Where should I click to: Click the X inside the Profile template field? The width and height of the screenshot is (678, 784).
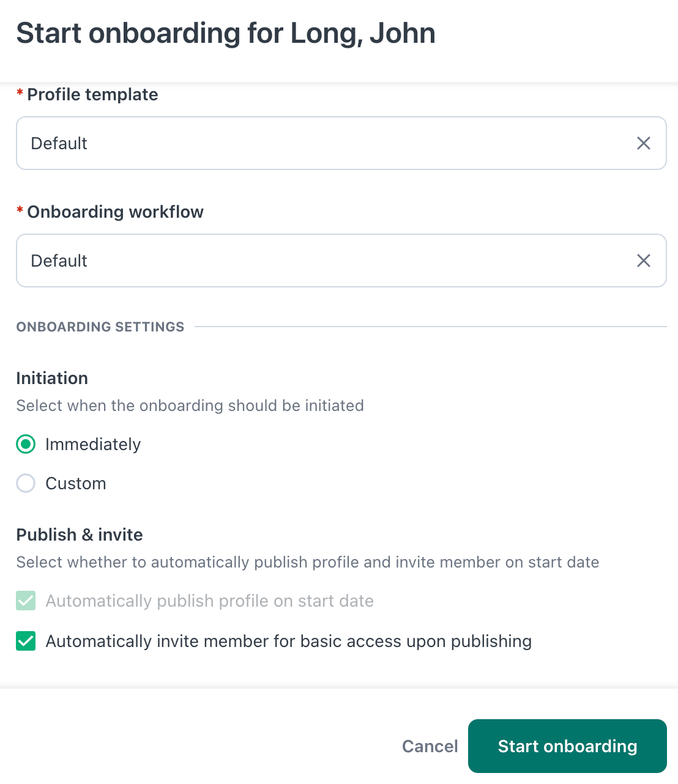(643, 143)
